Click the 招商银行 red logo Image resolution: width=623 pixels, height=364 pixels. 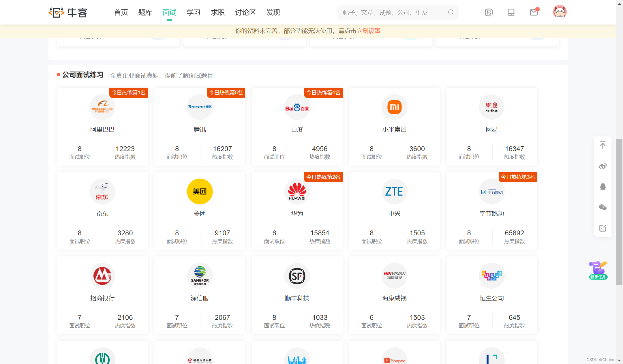(102, 276)
